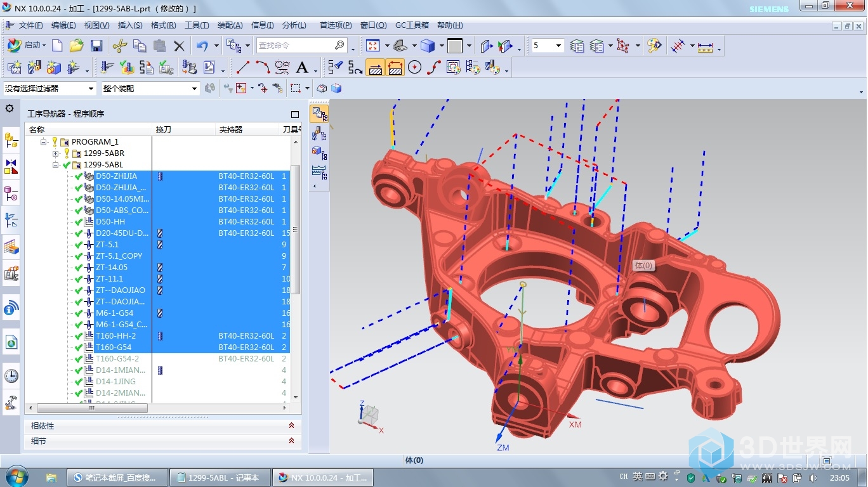Image resolution: width=868 pixels, height=487 pixels.
Task: Click the Edit Object Display palette icon
Action: point(654,46)
